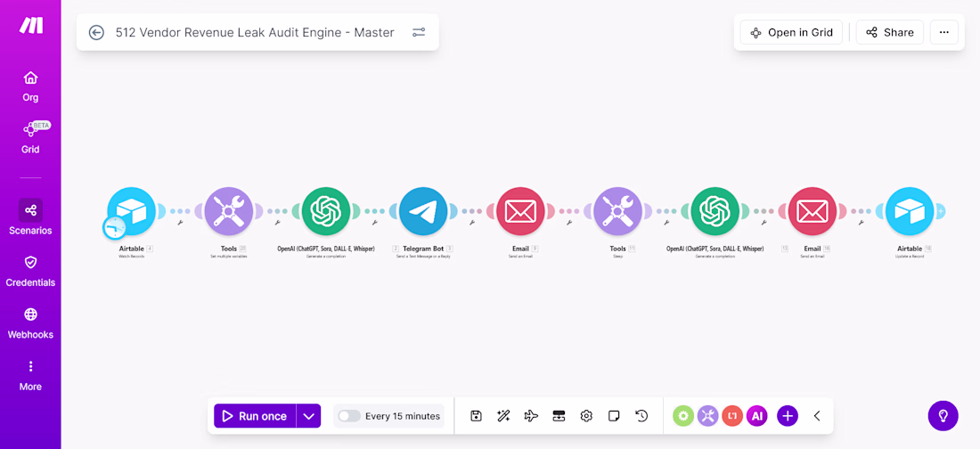Open Credentials in the sidebar
Viewport: 980px width, 449px height.
coord(30,272)
